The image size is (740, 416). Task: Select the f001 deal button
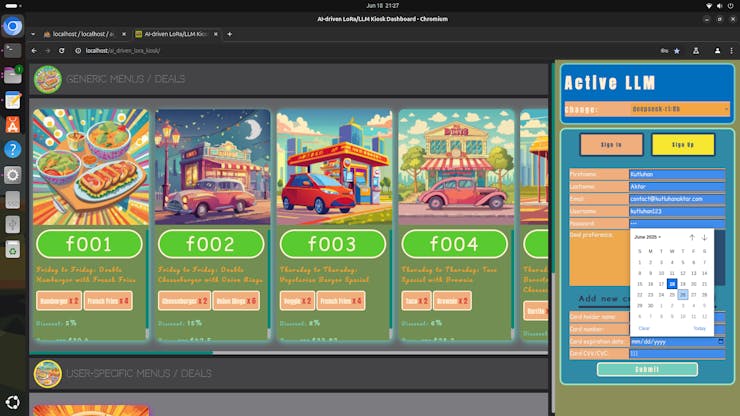coord(90,244)
